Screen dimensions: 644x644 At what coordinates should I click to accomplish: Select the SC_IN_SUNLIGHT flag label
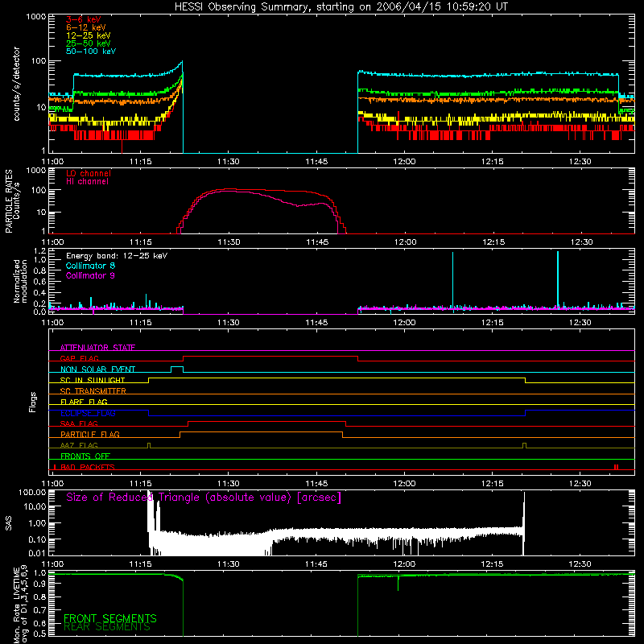click(93, 380)
